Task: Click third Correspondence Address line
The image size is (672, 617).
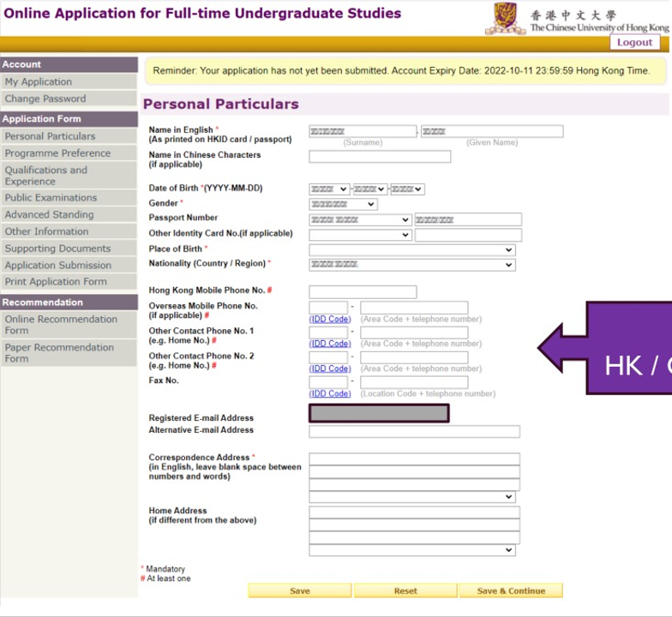Action: (414, 484)
